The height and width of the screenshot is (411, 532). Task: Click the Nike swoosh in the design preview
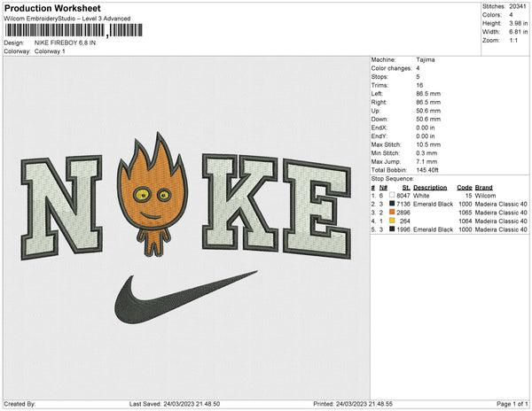click(x=185, y=297)
